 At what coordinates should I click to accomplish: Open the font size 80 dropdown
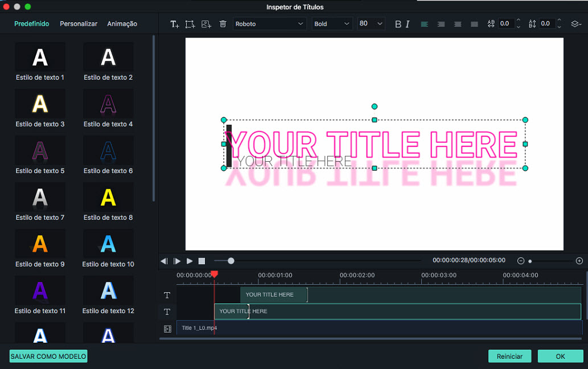click(371, 23)
